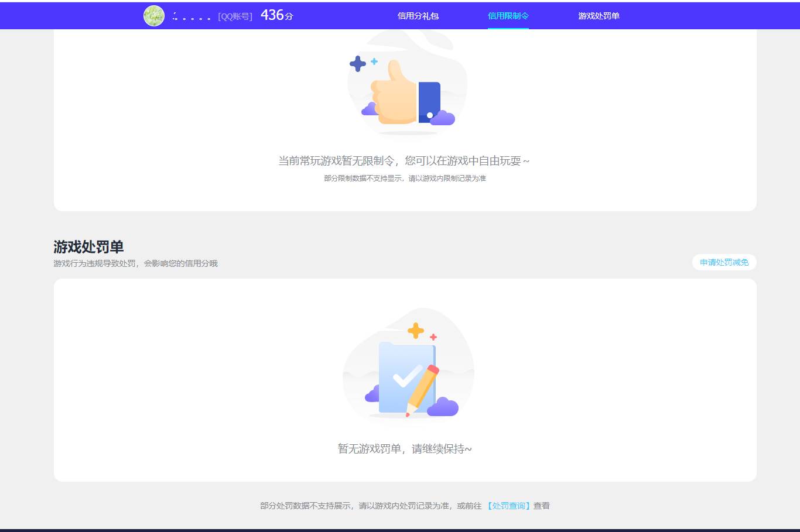Viewport: 800px width, 532px height.
Task: Select the currently highlighted 信用限制令 tab
Action: 507,16
